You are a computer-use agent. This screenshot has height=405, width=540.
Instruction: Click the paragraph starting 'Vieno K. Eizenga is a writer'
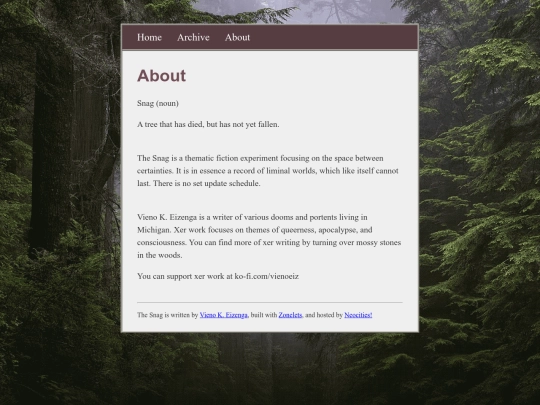pyautogui.click(x=269, y=236)
